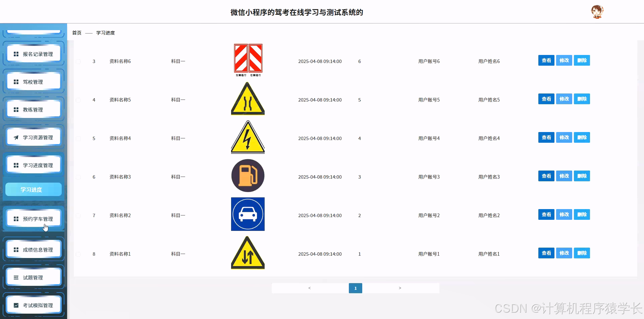The height and width of the screenshot is (319, 644).
Task: Click the 考试模拟管理 checklist icon
Action: click(16, 305)
